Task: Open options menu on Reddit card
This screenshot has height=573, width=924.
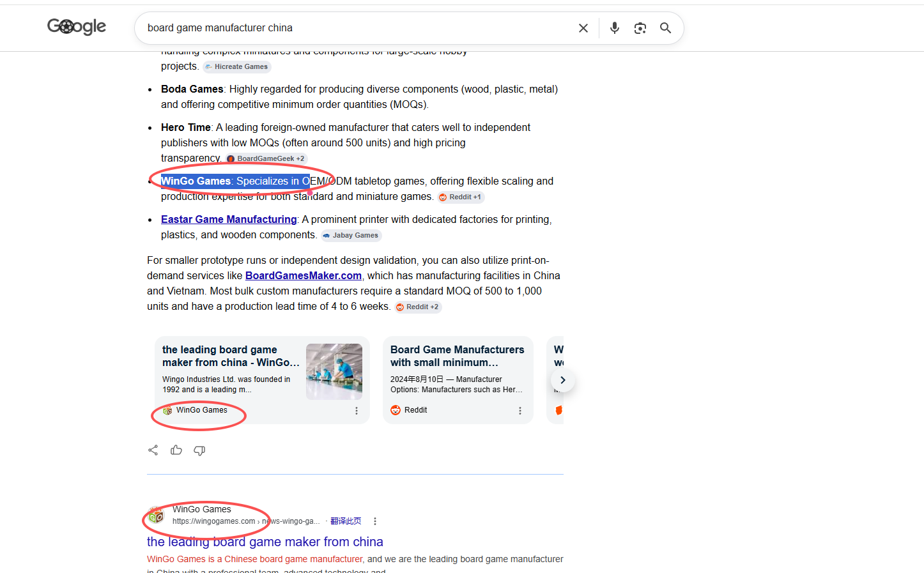Action: 520,411
